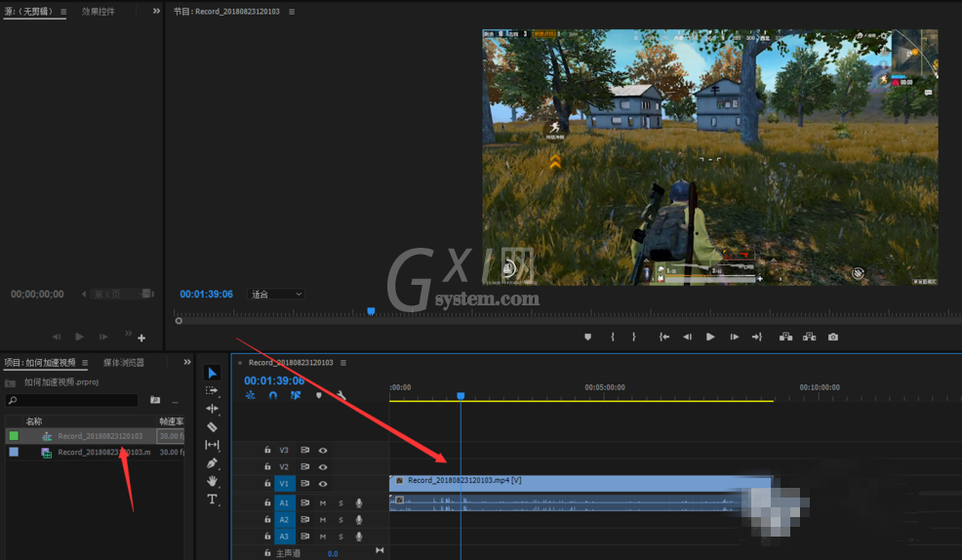
Task: Expand Project panel group overflow chevrons
Action: 187,362
